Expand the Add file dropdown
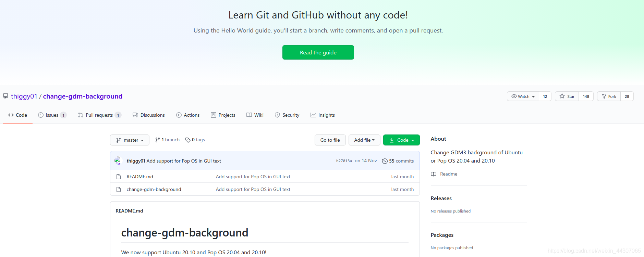The image size is (644, 257). click(x=364, y=140)
